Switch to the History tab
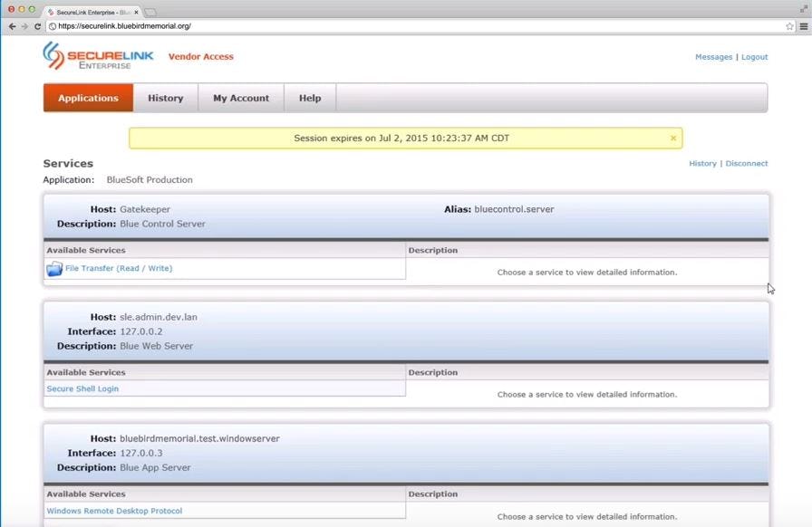The image size is (812, 527). 165,98
